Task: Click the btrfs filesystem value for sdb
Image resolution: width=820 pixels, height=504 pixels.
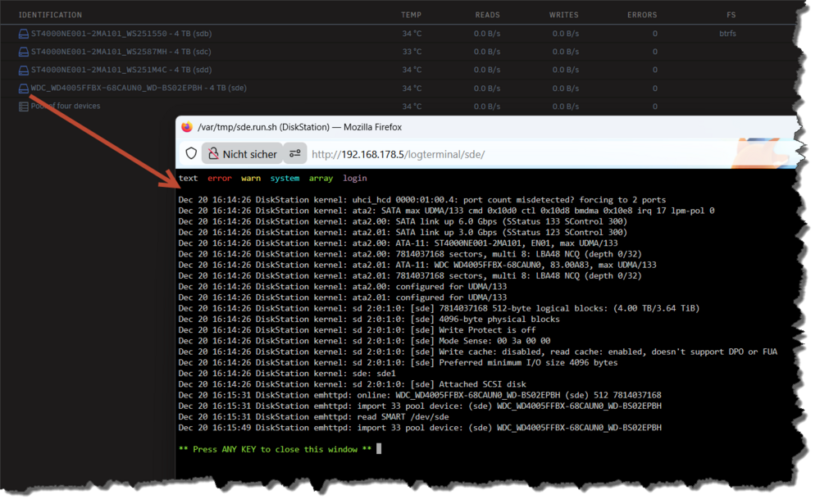Action: click(727, 34)
